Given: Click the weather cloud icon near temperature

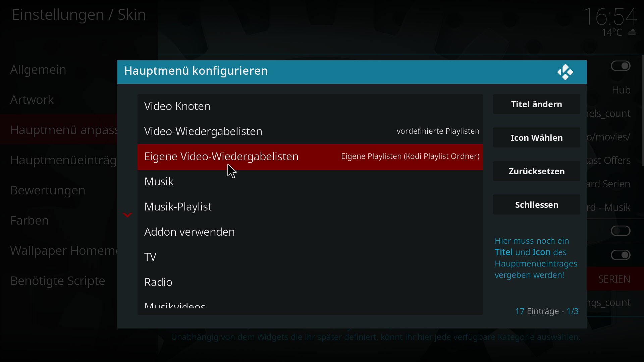Looking at the screenshot, I should pos(632,33).
